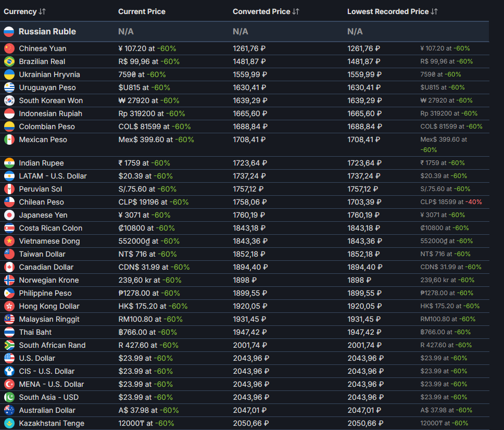The height and width of the screenshot is (430, 504).
Task: Click lowest record CLP$ 18599 at -40%
Action: pyautogui.click(x=451, y=202)
